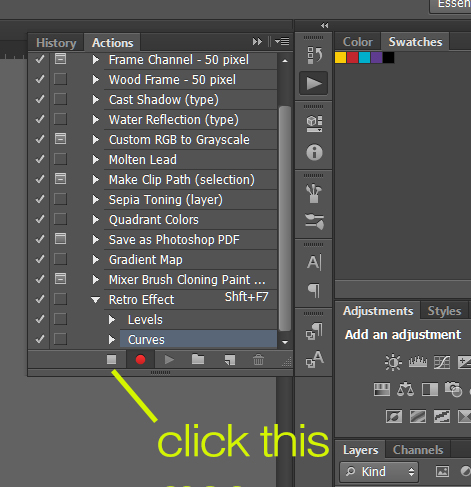
Task: Open the Paragraph panel dock icon
Action: [314, 291]
